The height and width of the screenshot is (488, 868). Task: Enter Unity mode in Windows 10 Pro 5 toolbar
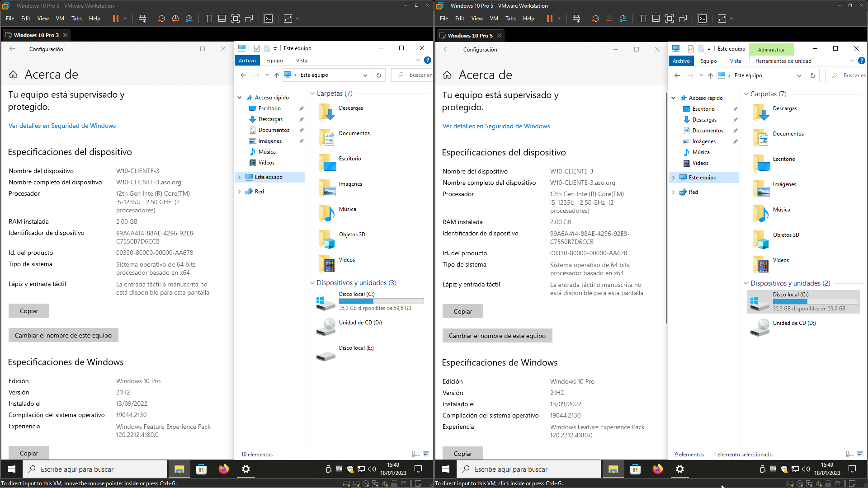point(683,19)
